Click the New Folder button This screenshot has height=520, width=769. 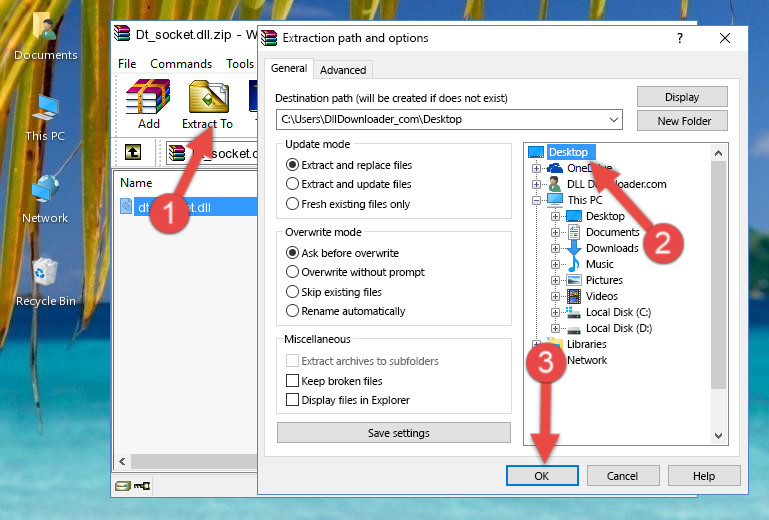pos(682,121)
